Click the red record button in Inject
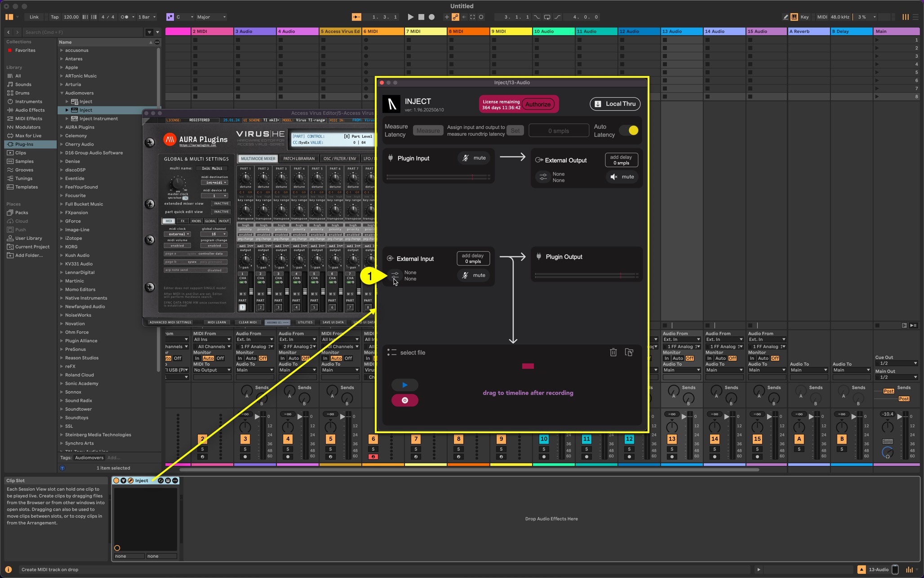The width and height of the screenshot is (924, 578). tap(404, 400)
